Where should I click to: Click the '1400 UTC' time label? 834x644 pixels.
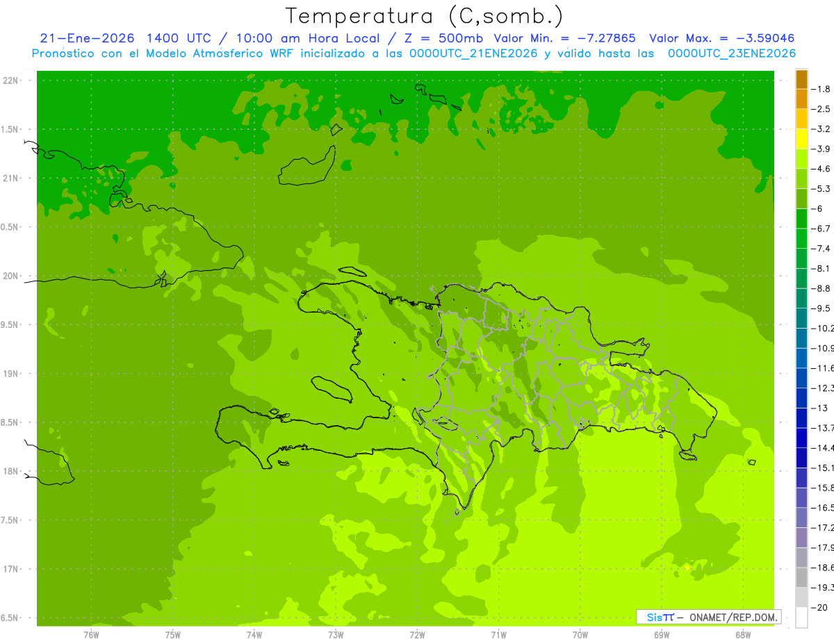pos(177,38)
